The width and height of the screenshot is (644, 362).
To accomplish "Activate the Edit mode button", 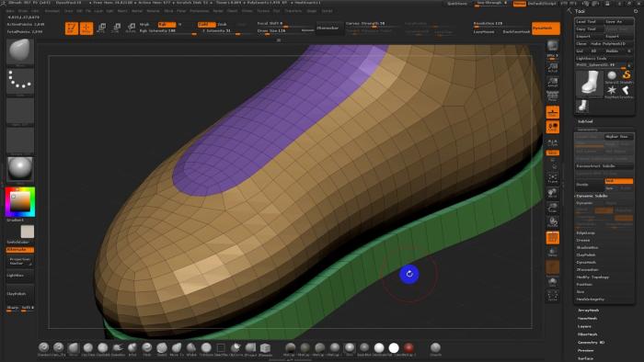I will 72,28.
